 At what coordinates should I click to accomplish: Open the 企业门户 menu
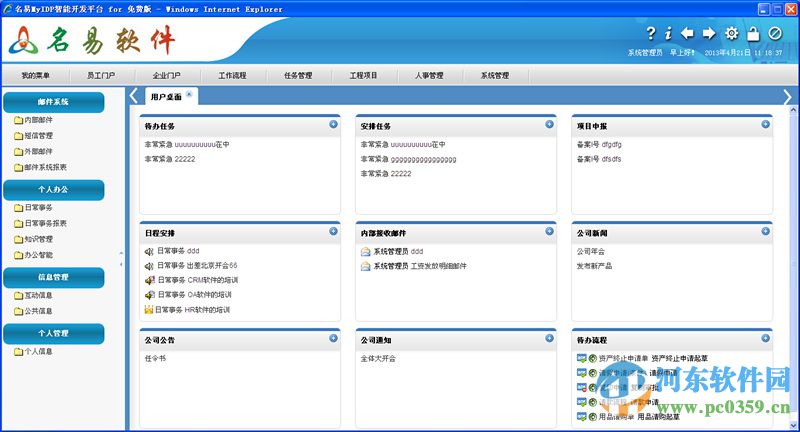pos(167,75)
